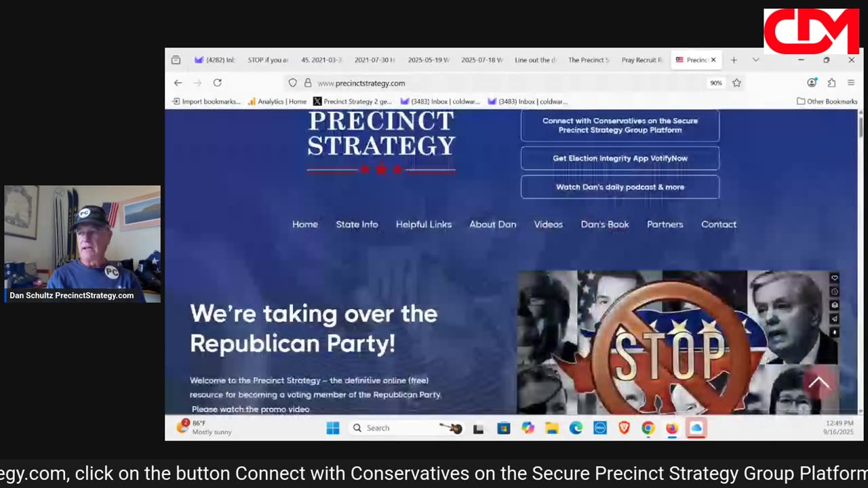Open the extensions puzzle icon
The height and width of the screenshot is (488, 868).
831,83
